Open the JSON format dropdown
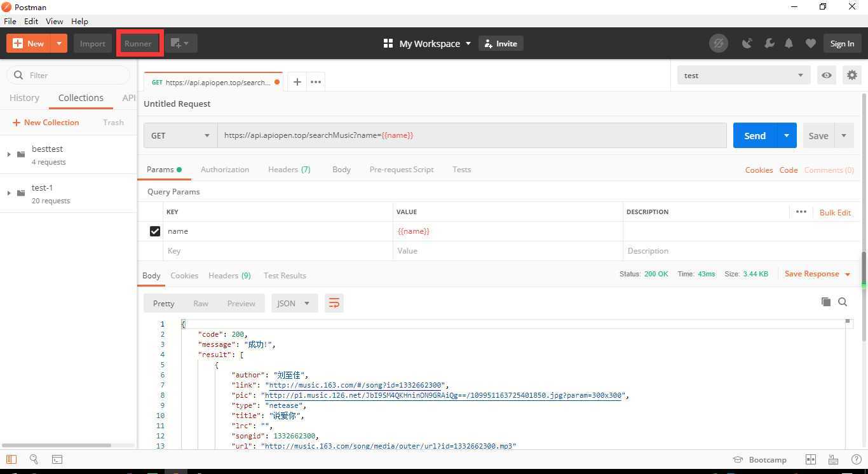Viewport: 868px width, 474px height. [294, 303]
